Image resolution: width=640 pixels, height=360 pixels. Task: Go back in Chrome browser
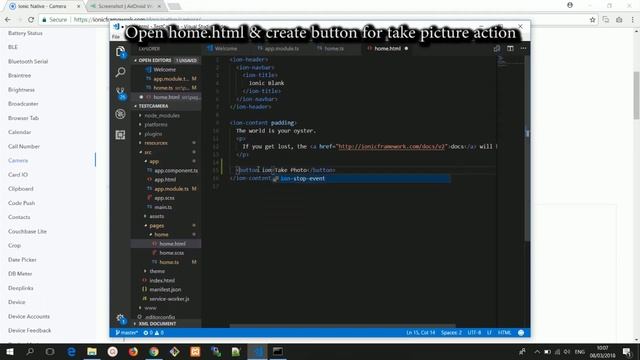[x=8, y=20]
